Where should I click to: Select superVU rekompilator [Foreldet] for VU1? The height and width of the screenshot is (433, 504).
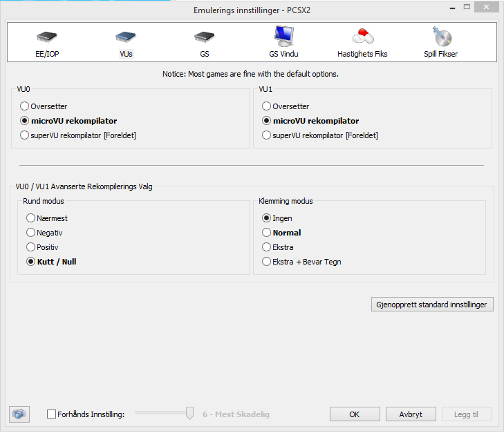click(320, 135)
